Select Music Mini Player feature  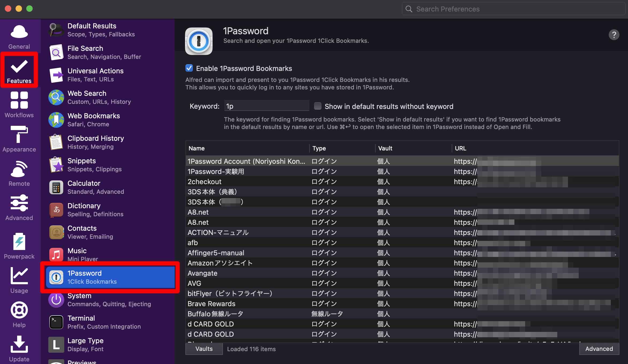(110, 254)
